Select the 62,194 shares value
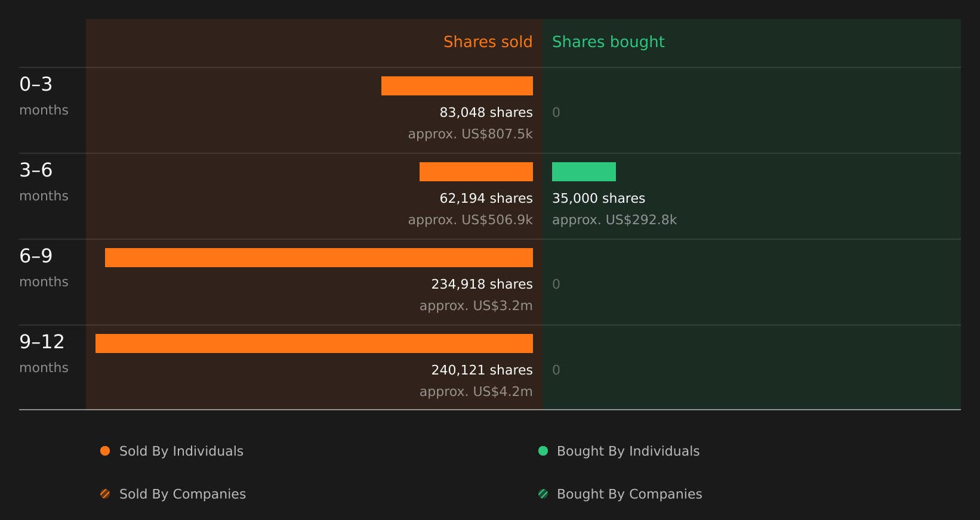 (x=486, y=199)
